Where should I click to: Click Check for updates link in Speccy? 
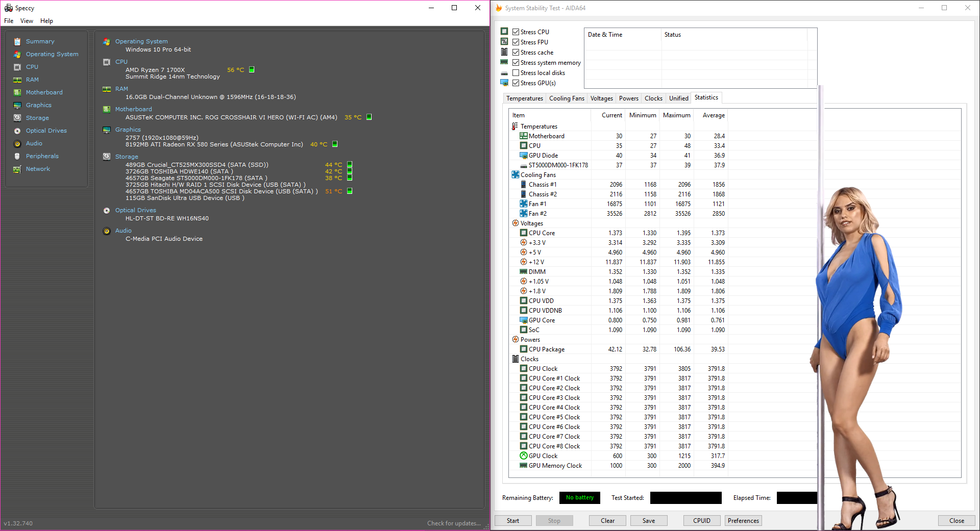pos(454,523)
